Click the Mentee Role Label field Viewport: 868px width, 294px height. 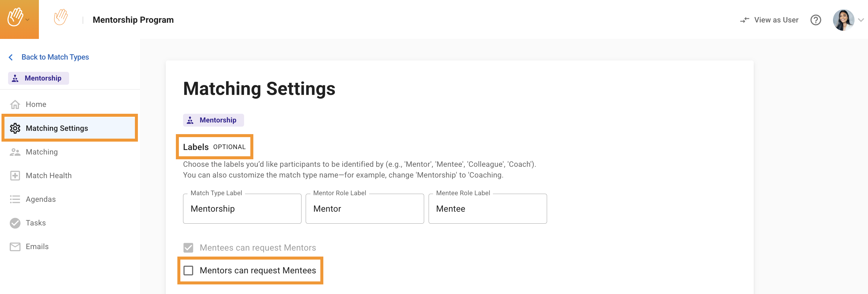pos(487,209)
